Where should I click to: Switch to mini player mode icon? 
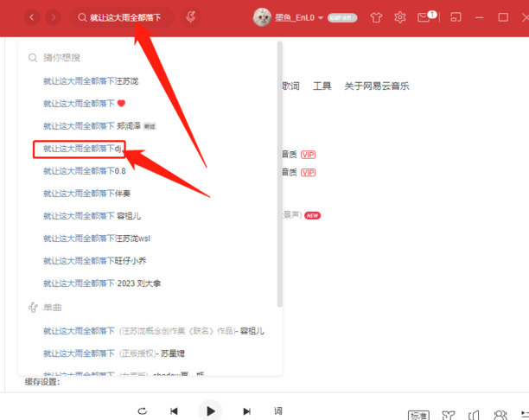coord(456,17)
